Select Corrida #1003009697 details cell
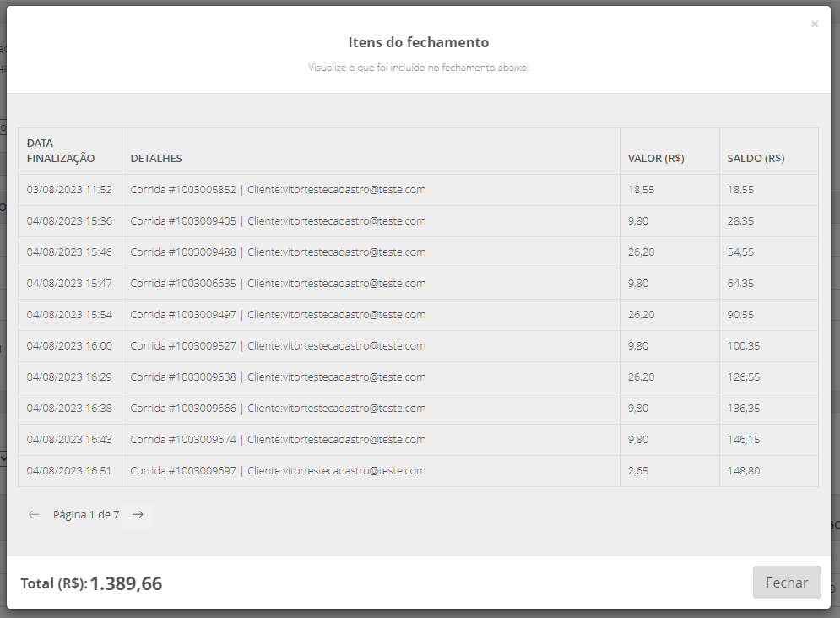The image size is (840, 618). click(x=371, y=471)
